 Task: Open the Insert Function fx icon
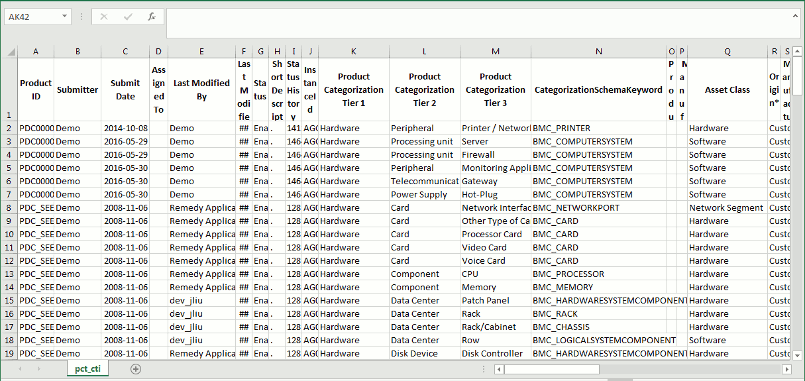(152, 16)
